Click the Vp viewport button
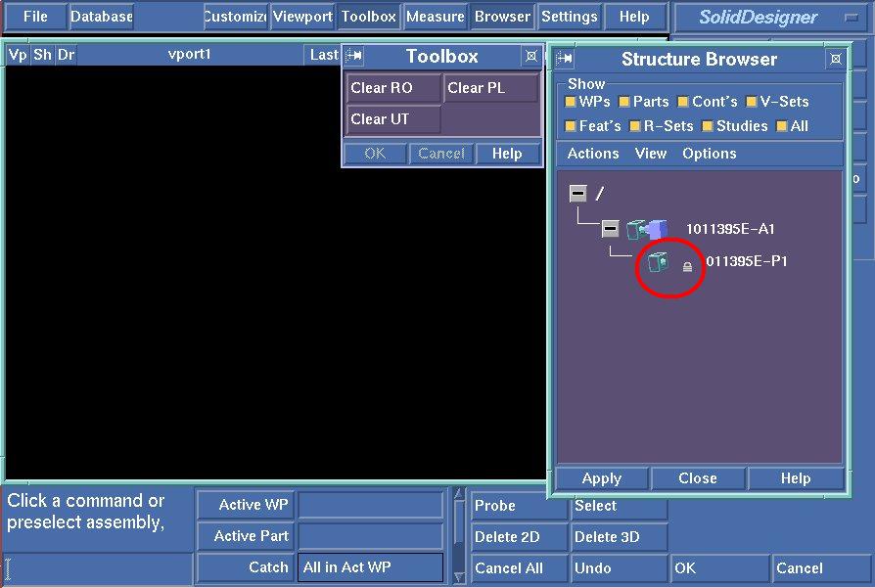The width and height of the screenshot is (875, 588). [x=18, y=55]
